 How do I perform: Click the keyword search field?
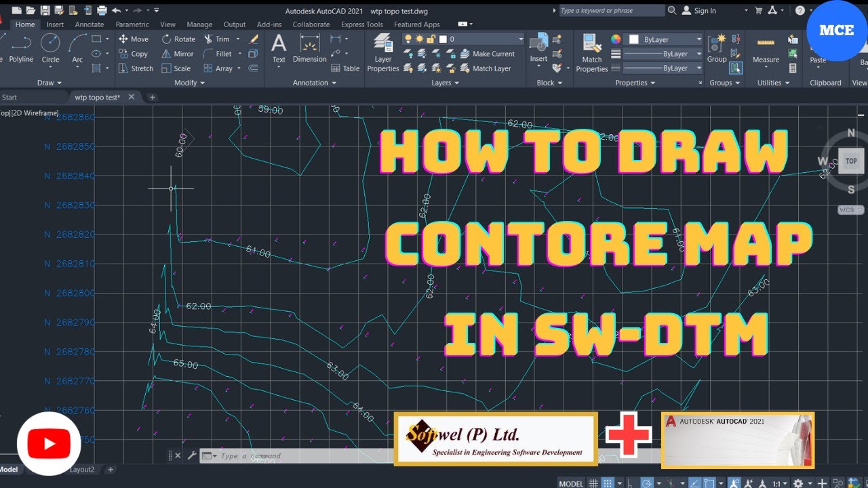(x=612, y=10)
